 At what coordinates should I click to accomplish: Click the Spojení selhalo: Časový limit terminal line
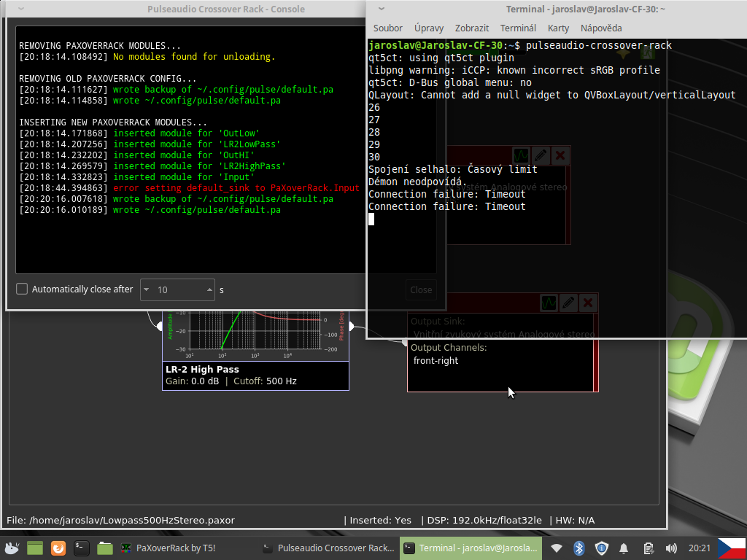pyautogui.click(x=452, y=169)
